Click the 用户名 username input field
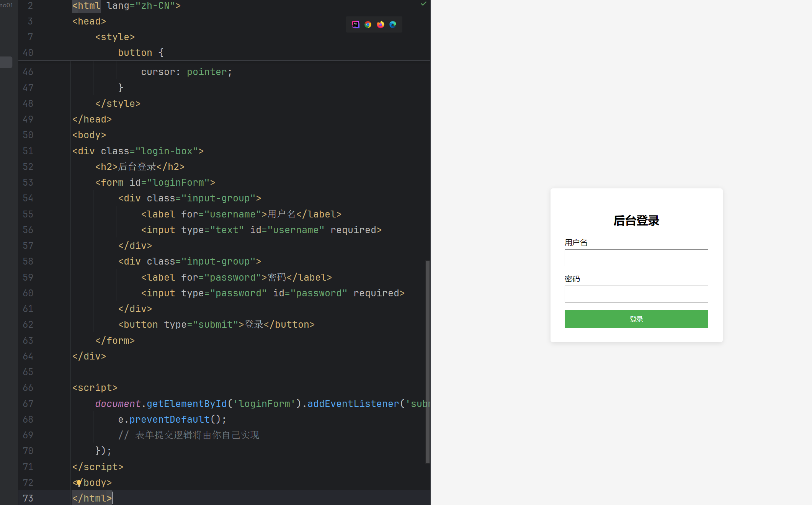The image size is (812, 505). [x=636, y=258]
